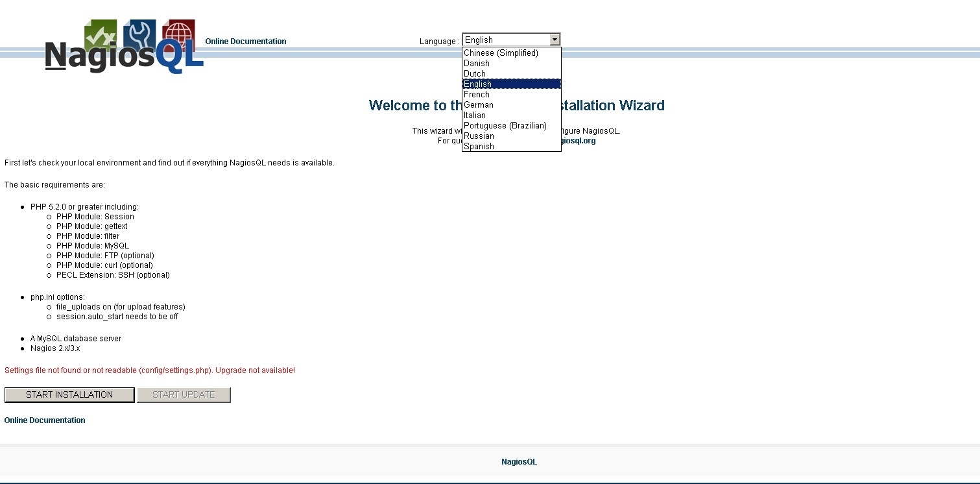Click the NagiosQL logo
980x484 pixels.
pos(125,45)
